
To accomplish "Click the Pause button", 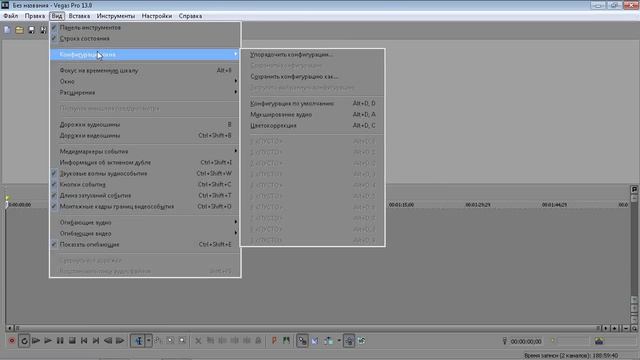I will [x=60, y=341].
